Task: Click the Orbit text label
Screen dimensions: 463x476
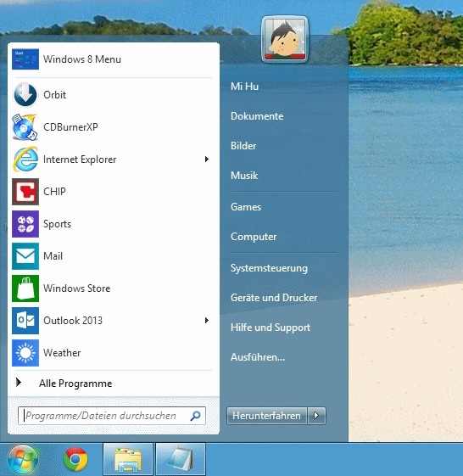Action: [x=54, y=95]
